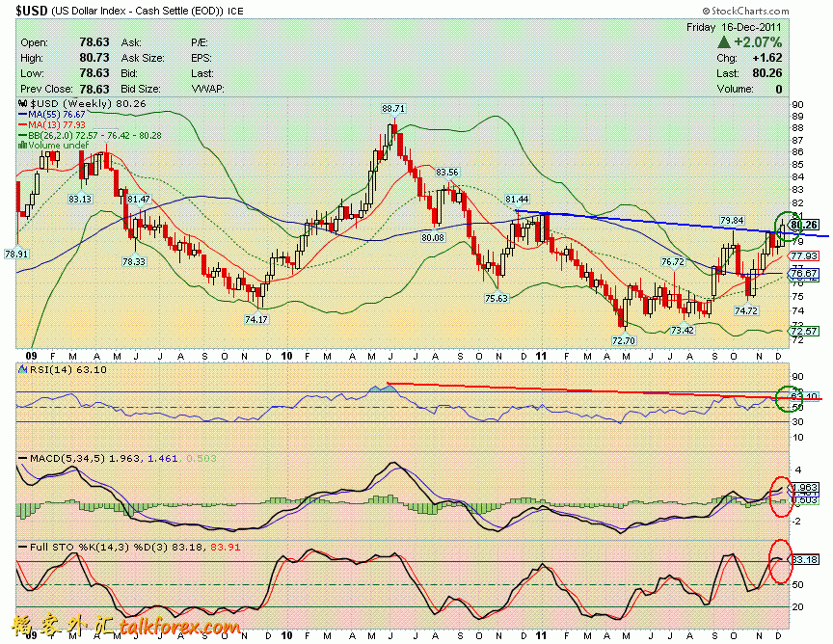Click the 88.71 peak price label
The height and width of the screenshot is (644, 833).
click(393, 108)
